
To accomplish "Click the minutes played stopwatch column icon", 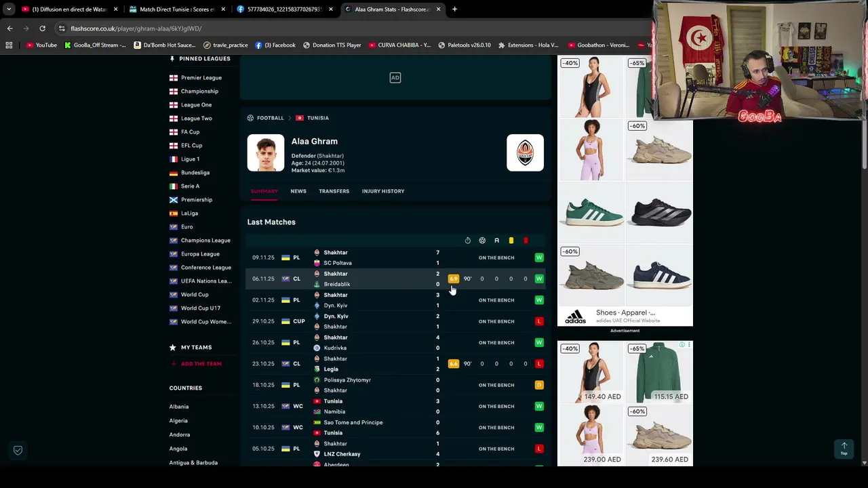I will (468, 241).
